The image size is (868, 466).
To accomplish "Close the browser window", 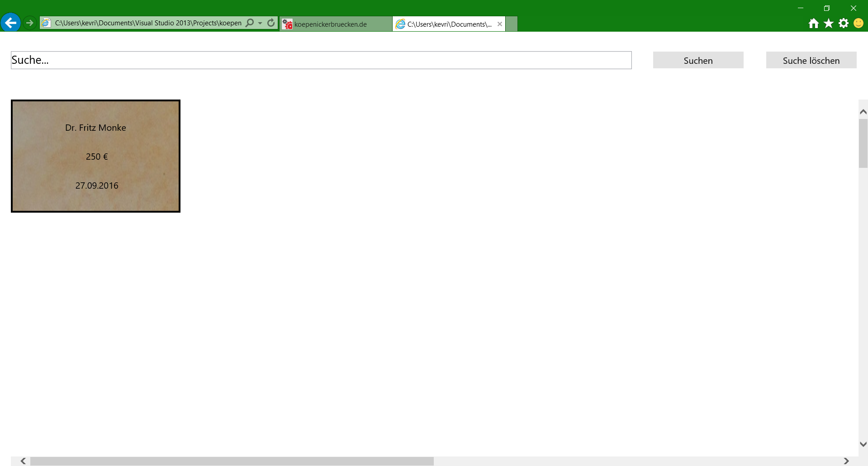I will pos(854,8).
